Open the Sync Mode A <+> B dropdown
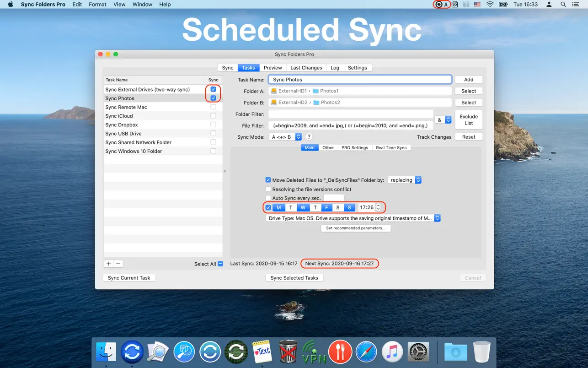Viewport: 588px width, 368px height. pyautogui.click(x=285, y=137)
